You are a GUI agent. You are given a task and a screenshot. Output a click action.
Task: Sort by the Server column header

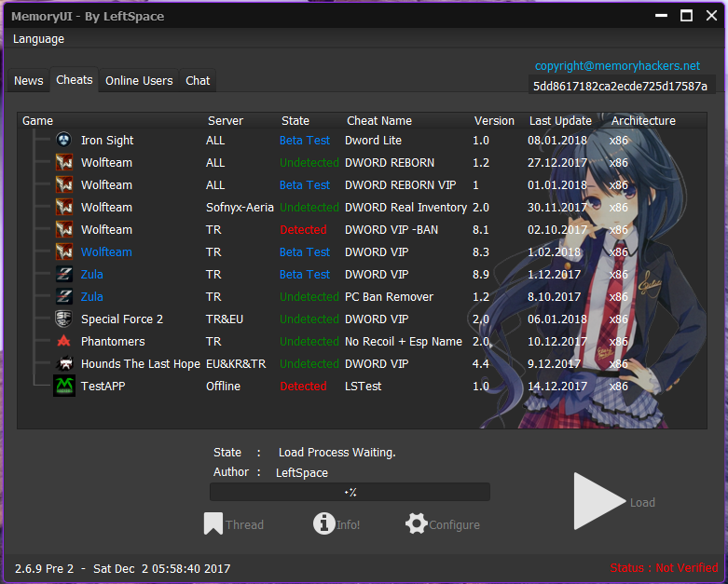click(x=226, y=120)
